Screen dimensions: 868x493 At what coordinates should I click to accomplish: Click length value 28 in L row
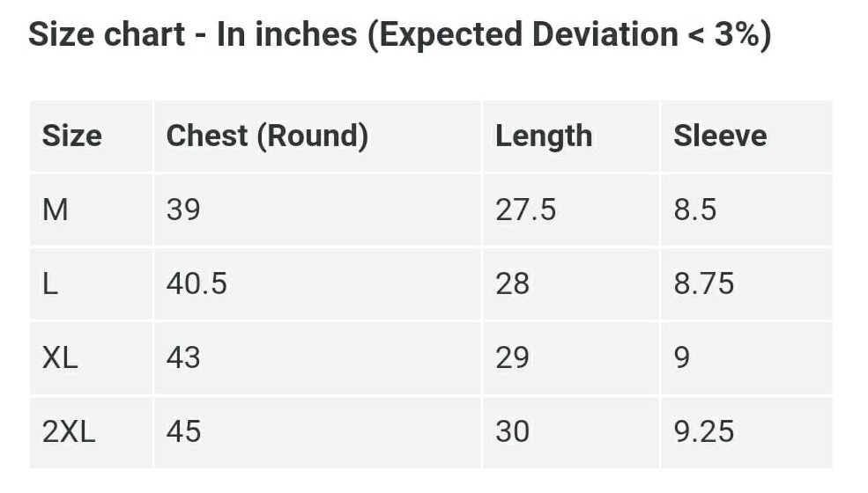point(512,283)
